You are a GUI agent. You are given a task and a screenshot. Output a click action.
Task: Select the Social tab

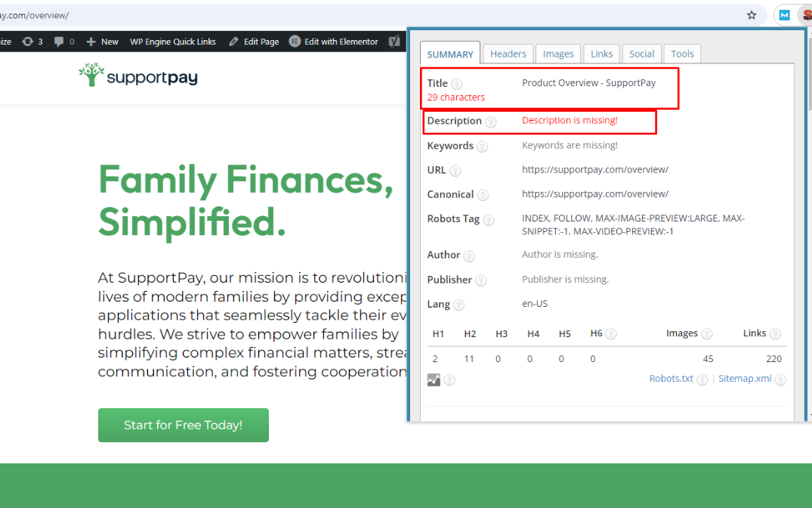[x=641, y=54]
